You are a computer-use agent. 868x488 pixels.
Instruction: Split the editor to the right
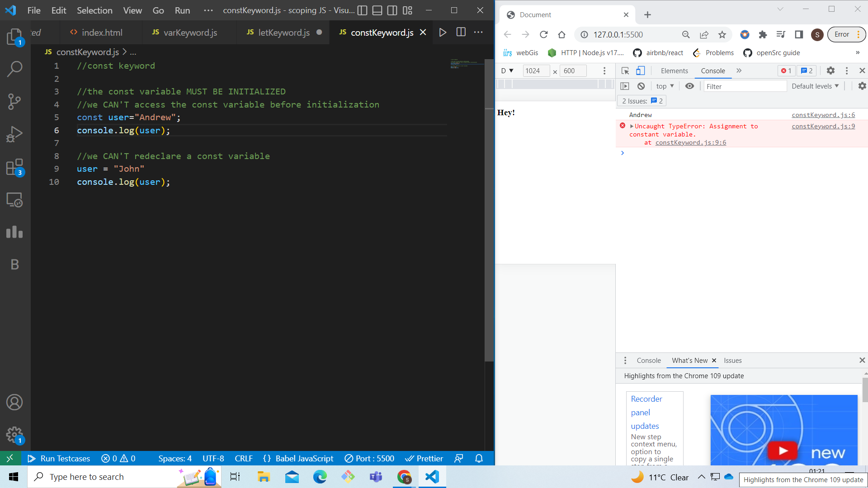click(x=461, y=32)
